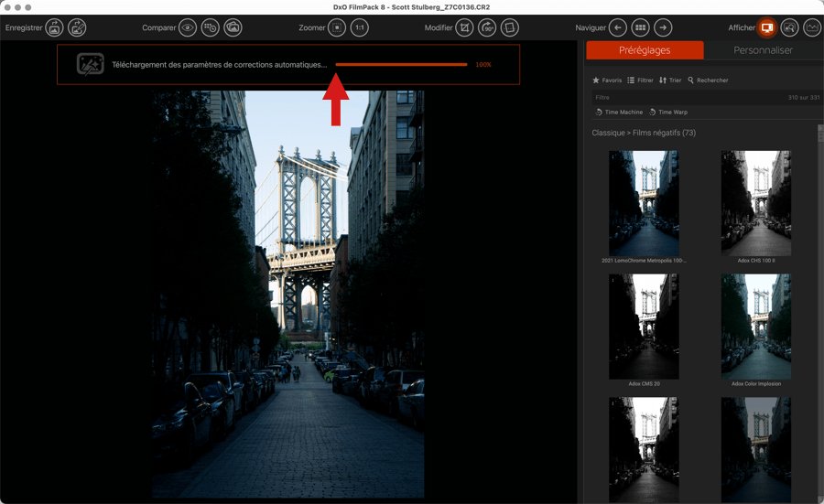Screen dimensions: 824x504
Task: Click the first Enregistrer save icon
Action: coord(55,27)
